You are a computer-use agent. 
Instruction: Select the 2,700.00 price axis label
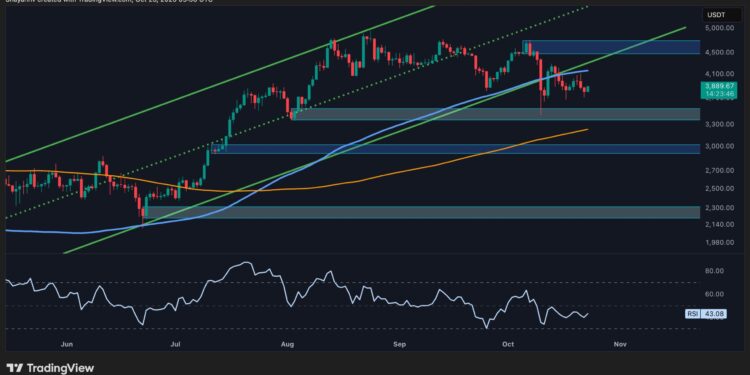point(718,170)
